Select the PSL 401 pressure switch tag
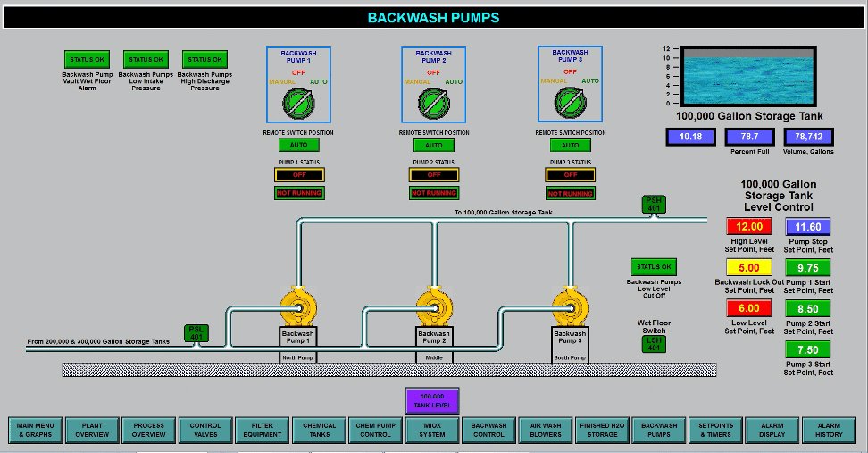Image resolution: width=868 pixels, height=453 pixels. pyautogui.click(x=196, y=332)
